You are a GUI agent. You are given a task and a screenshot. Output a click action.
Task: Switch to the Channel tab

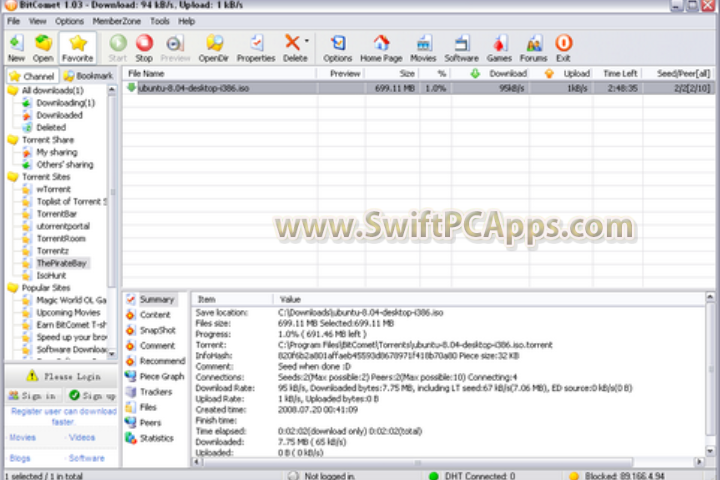coord(32,76)
